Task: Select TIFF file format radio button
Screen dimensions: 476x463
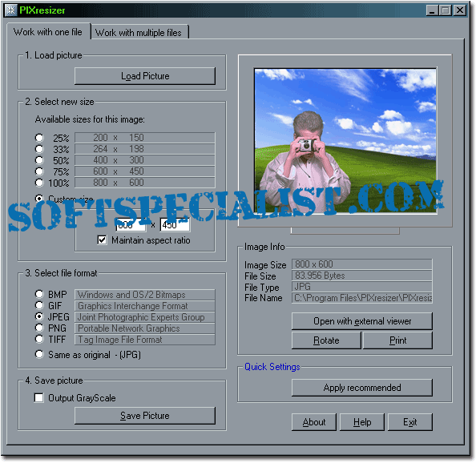Action: [39, 339]
